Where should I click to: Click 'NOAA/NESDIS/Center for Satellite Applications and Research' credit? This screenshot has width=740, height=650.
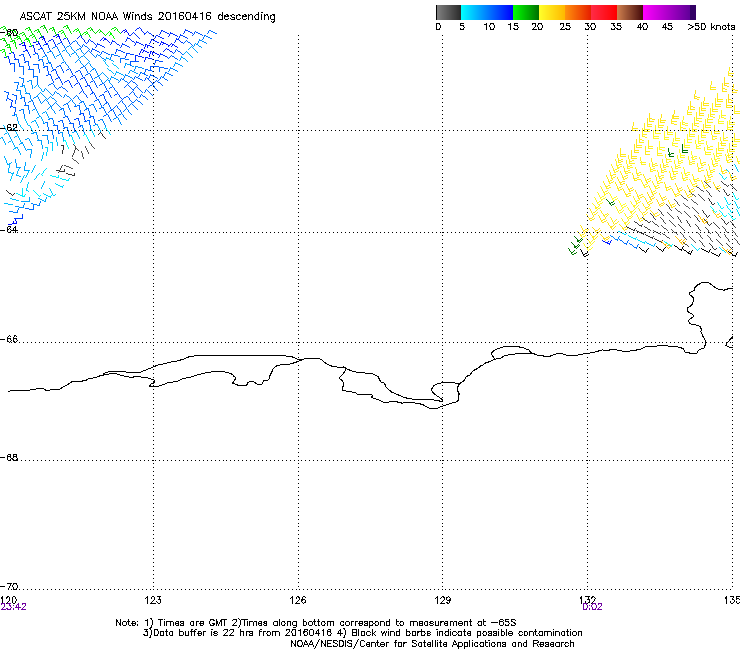click(x=432, y=644)
